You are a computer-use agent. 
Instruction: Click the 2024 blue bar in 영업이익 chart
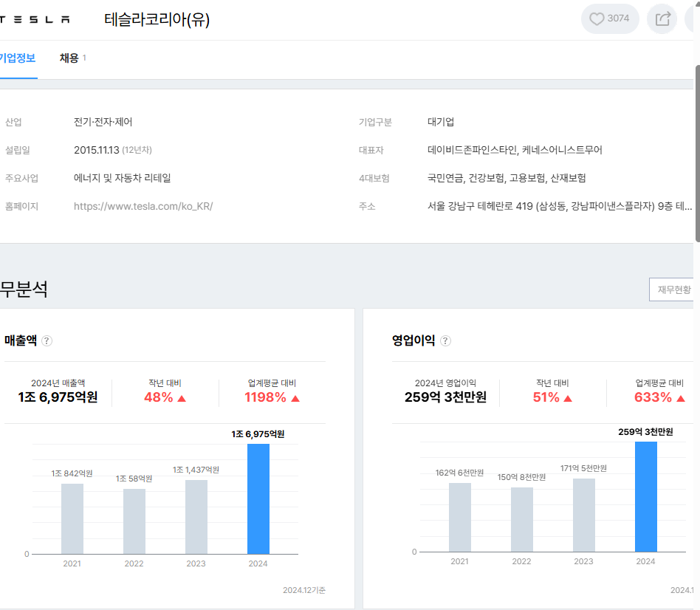pyautogui.click(x=646, y=496)
